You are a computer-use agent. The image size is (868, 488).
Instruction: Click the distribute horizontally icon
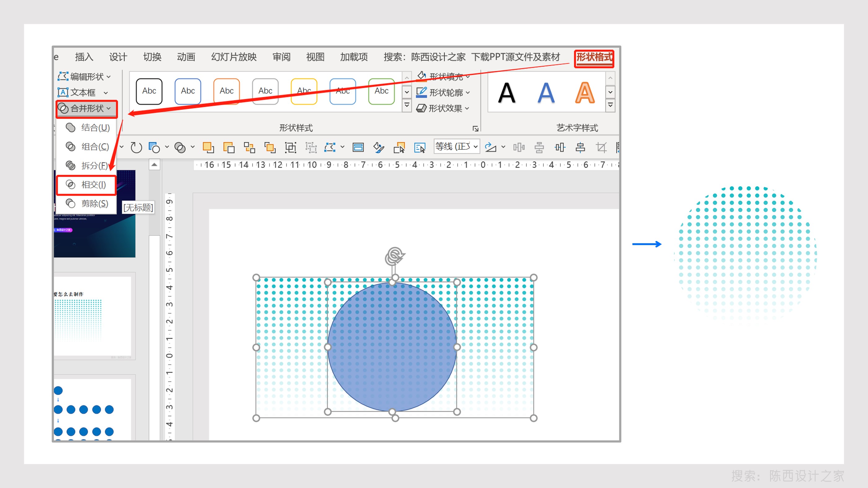click(519, 147)
